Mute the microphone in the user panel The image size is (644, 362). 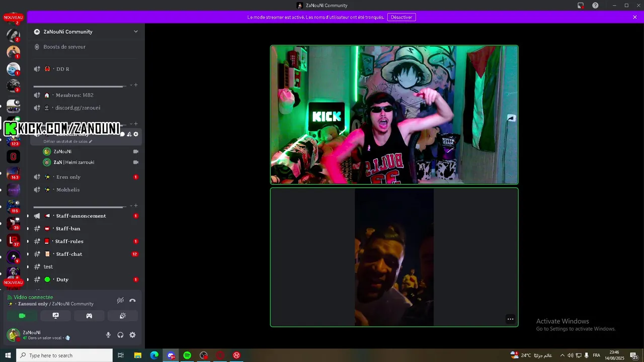coord(108,335)
